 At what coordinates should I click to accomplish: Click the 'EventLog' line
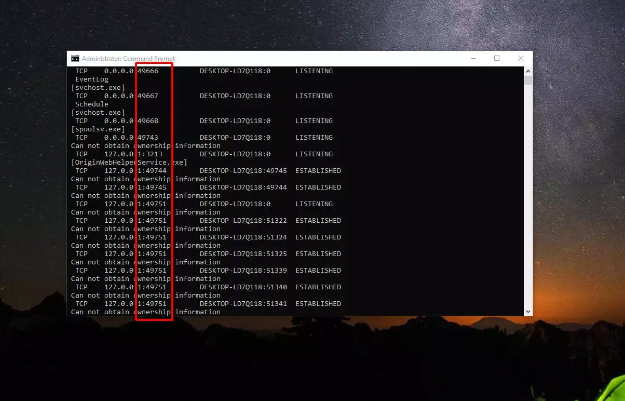[x=92, y=79]
